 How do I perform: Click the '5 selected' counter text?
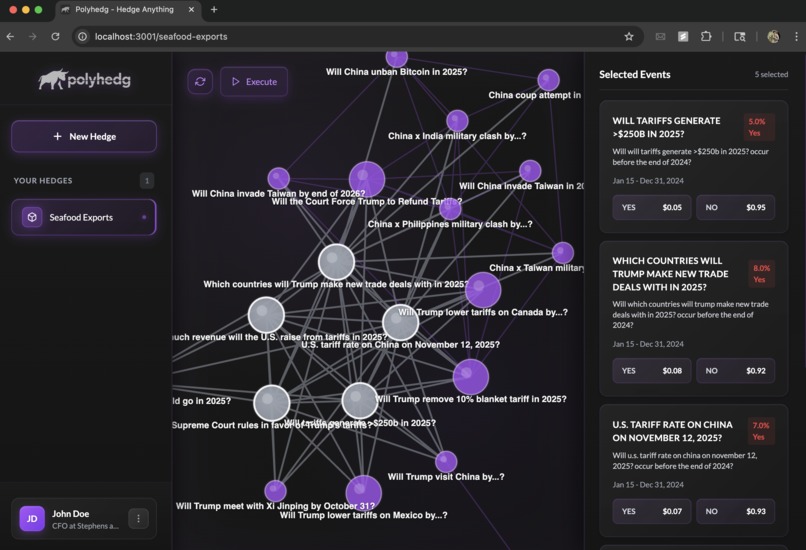tap(771, 75)
